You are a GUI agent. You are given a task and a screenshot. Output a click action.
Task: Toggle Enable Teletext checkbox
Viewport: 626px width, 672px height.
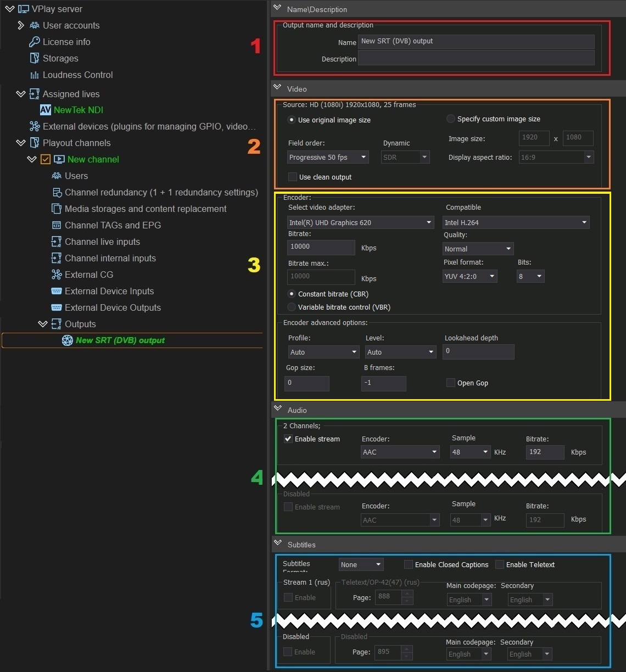tap(500, 564)
